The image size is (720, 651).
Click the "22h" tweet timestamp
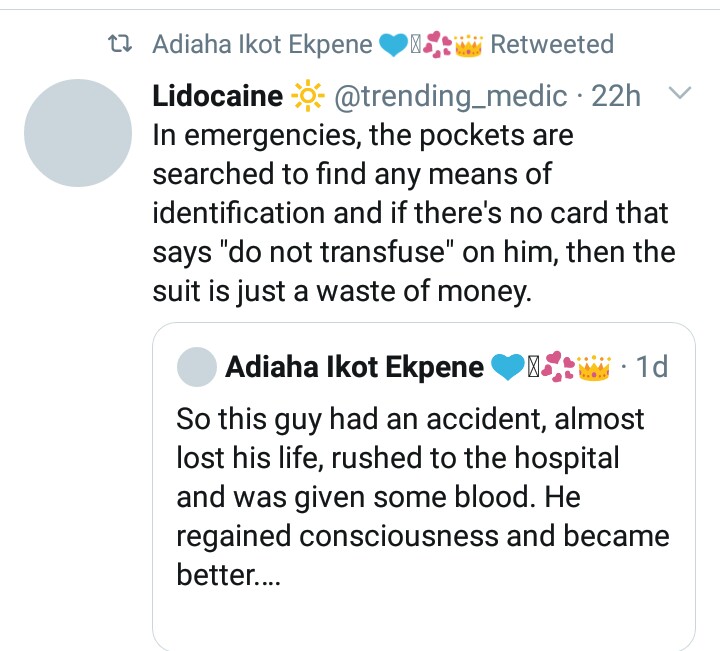616,98
